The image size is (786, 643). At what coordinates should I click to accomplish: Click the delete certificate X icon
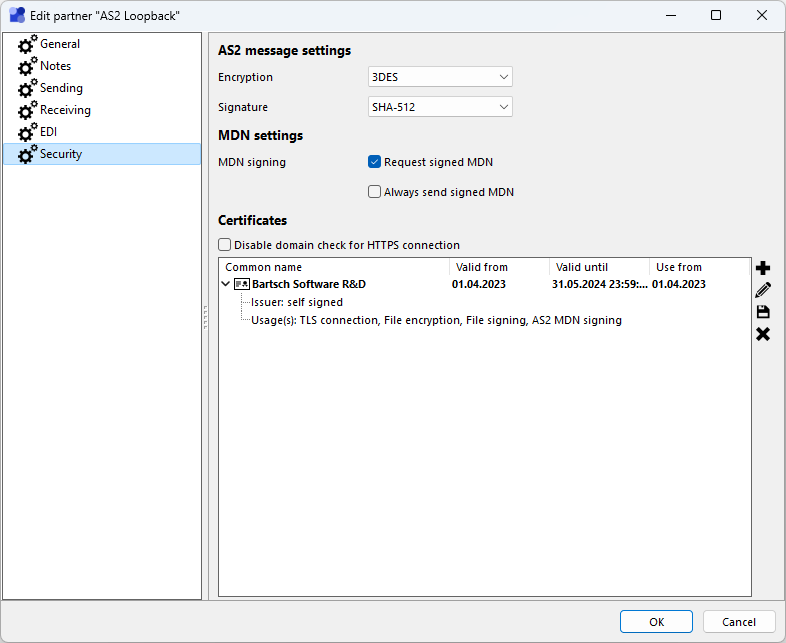[763, 334]
